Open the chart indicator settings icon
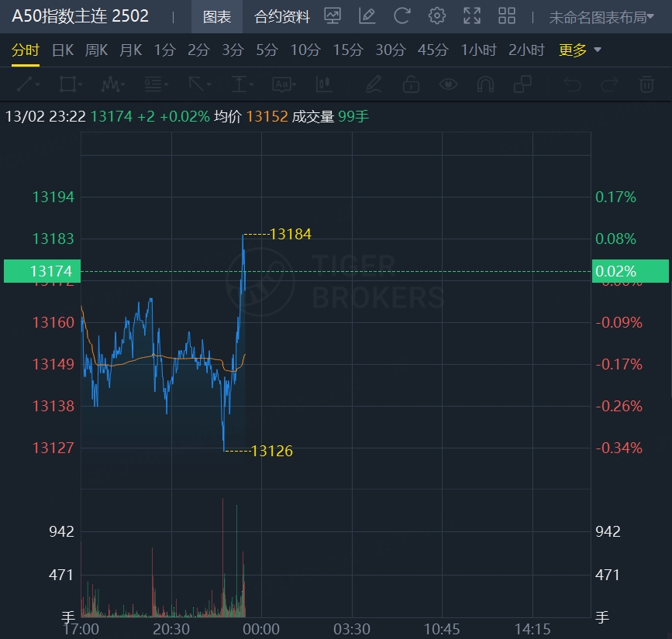Image resolution: width=672 pixels, height=639 pixels. click(x=333, y=16)
